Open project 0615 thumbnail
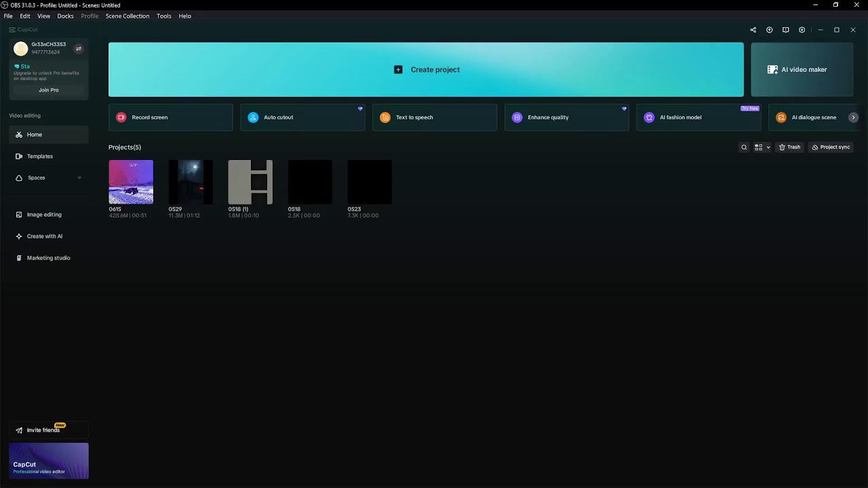The image size is (868, 488). point(131,182)
